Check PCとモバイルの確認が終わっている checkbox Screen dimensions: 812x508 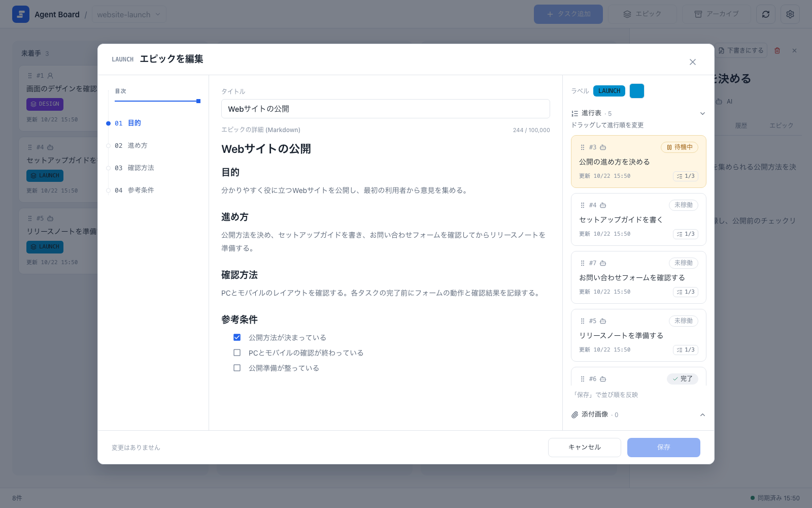tap(237, 353)
